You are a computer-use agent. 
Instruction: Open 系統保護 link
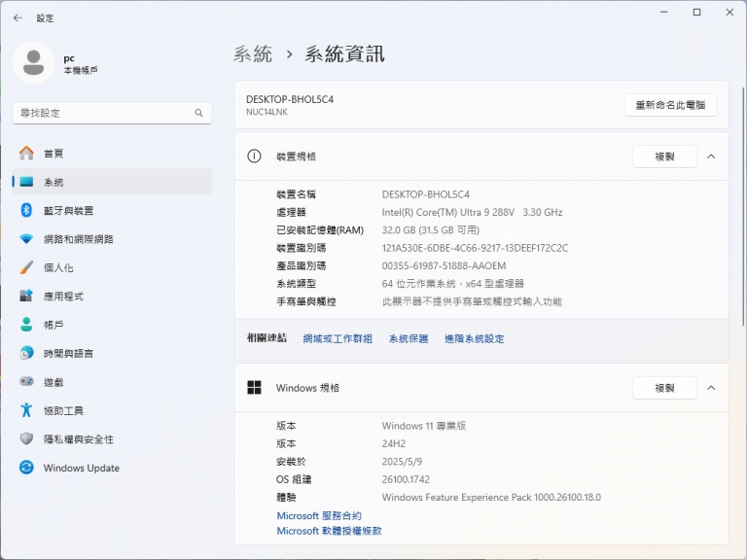[409, 338]
